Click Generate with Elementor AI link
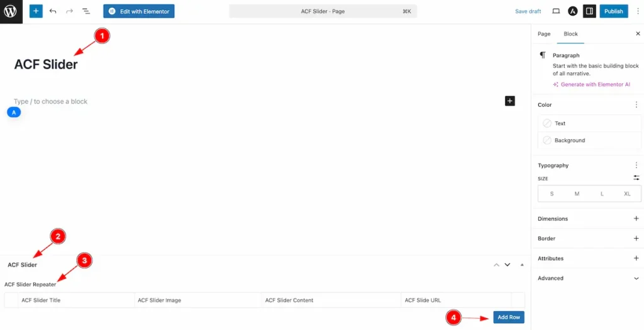Image resolution: width=644 pixels, height=330 pixels. click(x=595, y=84)
